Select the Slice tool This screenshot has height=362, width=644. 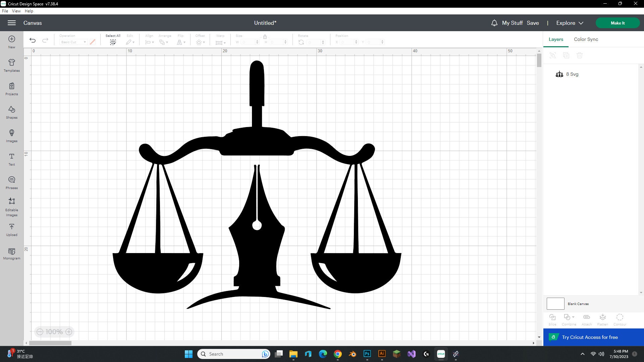(552, 318)
